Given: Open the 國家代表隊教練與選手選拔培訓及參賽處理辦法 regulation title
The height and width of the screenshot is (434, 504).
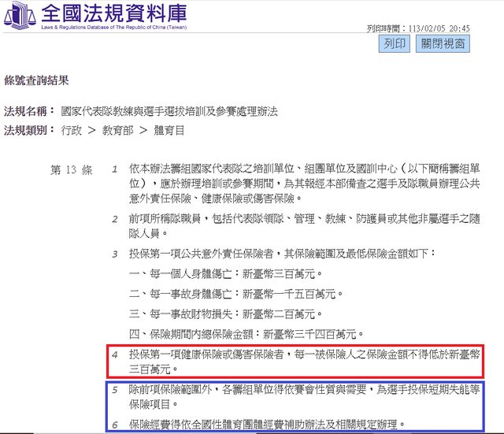Looking at the screenshot, I should (x=169, y=112).
